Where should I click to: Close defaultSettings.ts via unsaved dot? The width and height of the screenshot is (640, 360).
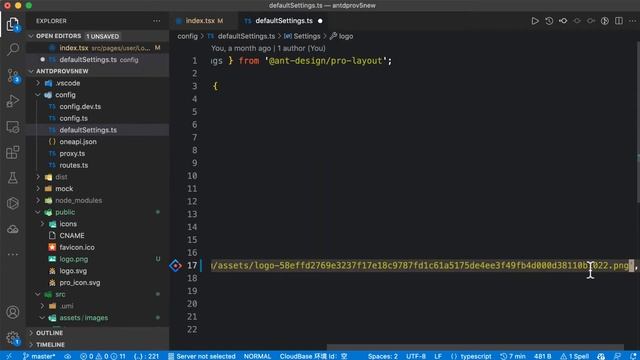(x=320, y=21)
